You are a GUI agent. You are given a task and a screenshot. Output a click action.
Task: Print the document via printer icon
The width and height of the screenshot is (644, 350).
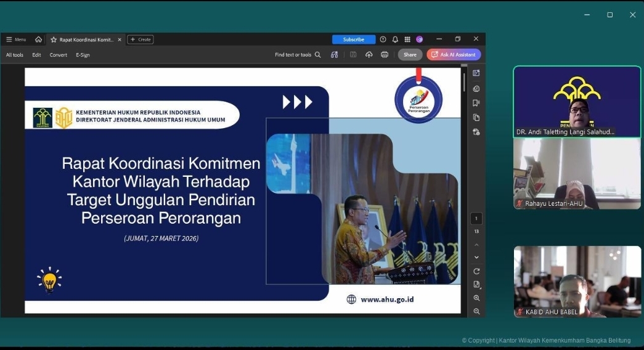[385, 55]
